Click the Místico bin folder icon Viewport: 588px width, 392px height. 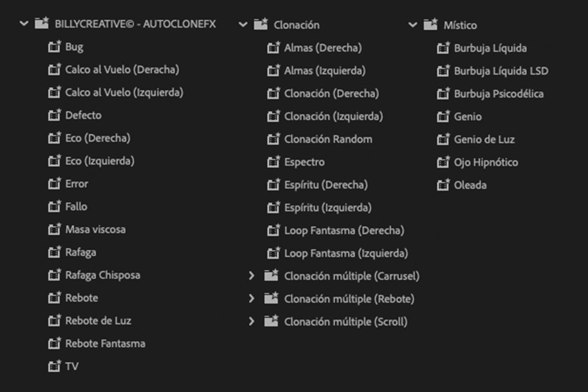pos(430,24)
